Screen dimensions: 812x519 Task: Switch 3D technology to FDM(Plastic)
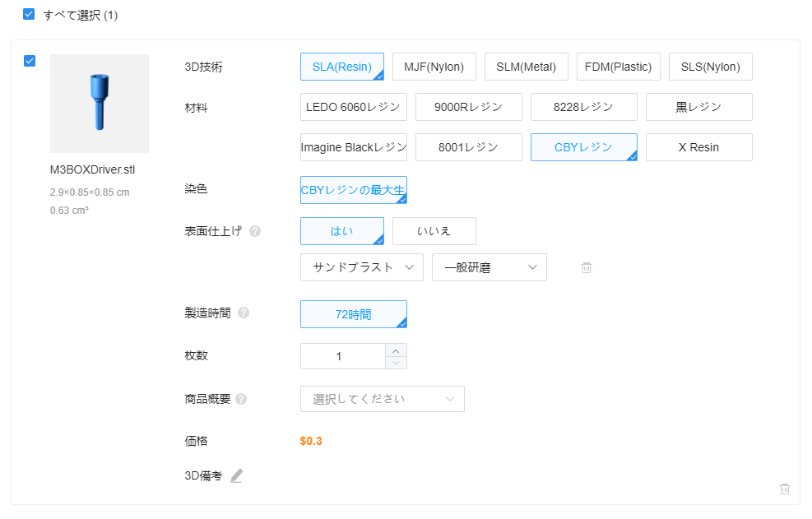(619, 67)
